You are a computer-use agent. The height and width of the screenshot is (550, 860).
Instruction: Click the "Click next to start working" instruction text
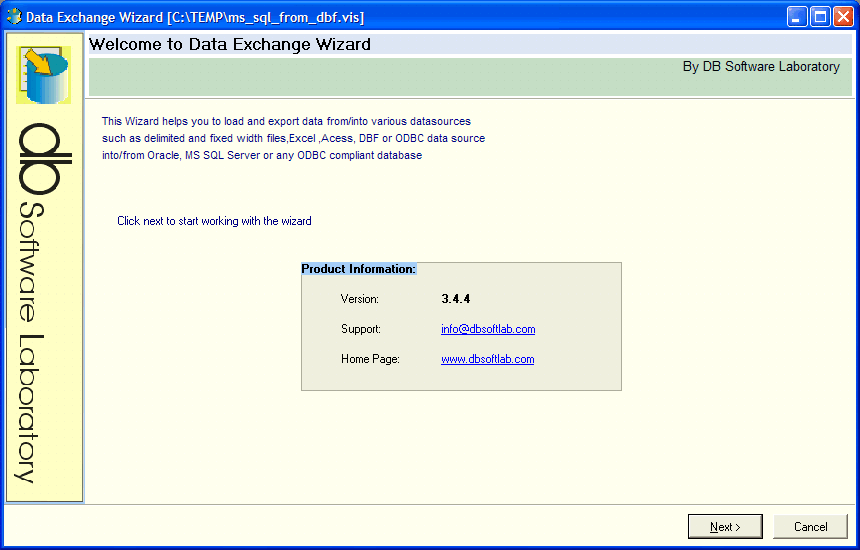(214, 221)
